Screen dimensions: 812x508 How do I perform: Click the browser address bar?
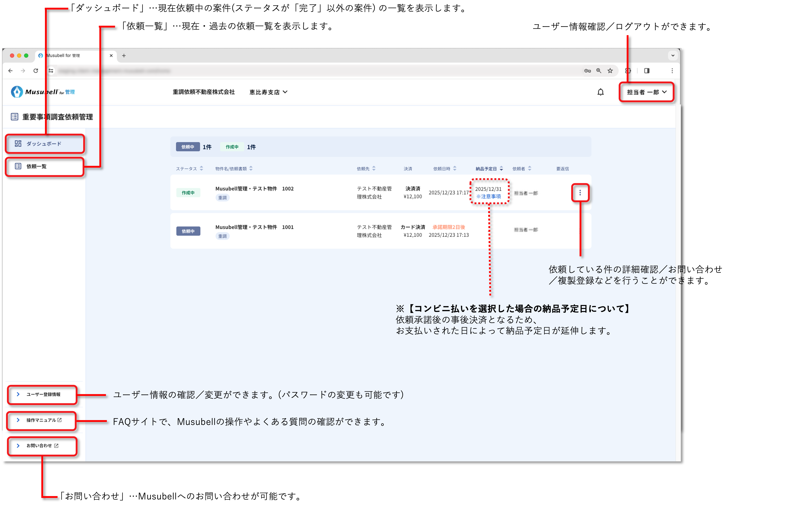[x=303, y=71]
